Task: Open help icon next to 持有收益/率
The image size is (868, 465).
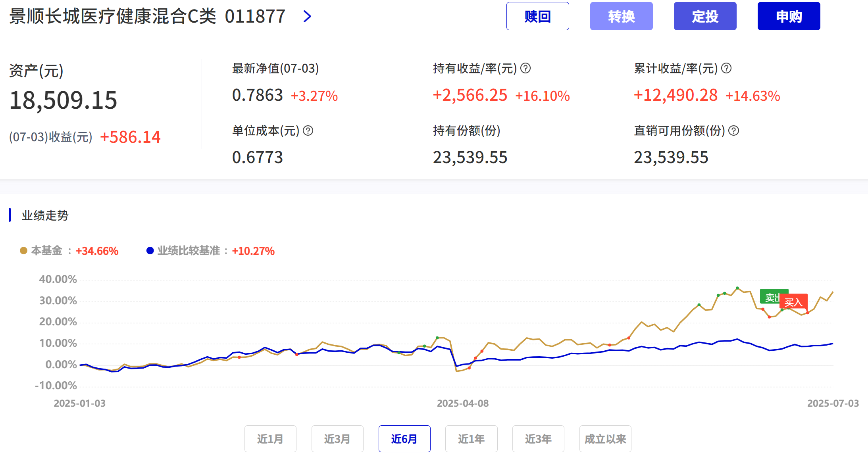Action: tap(525, 68)
